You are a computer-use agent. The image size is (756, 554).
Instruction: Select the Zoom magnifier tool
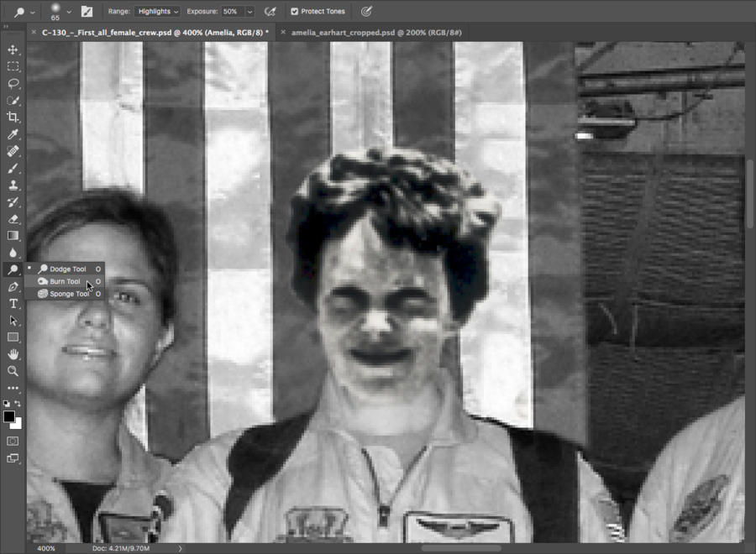(x=13, y=371)
